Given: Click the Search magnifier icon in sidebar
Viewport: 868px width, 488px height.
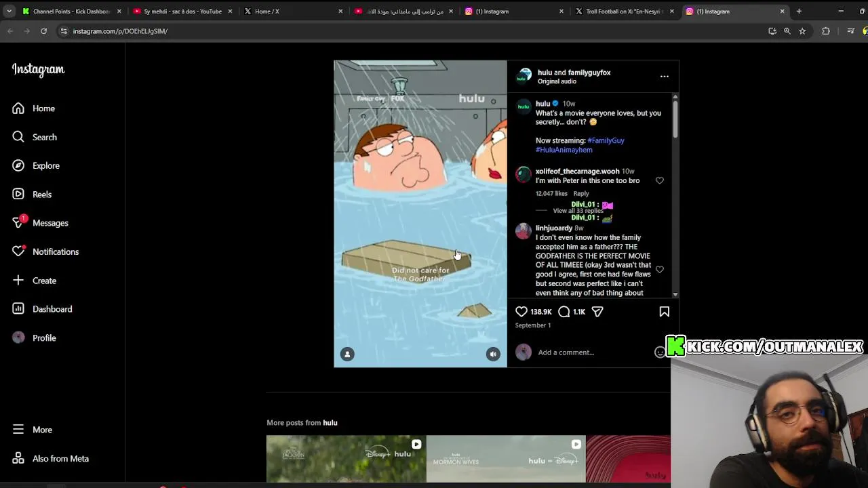Looking at the screenshot, I should click(x=18, y=137).
